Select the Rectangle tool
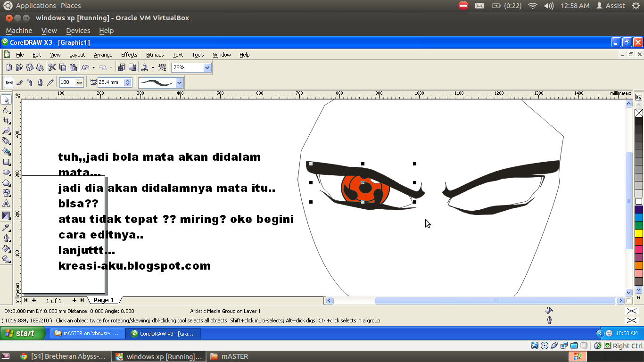644x362 pixels. [6, 162]
